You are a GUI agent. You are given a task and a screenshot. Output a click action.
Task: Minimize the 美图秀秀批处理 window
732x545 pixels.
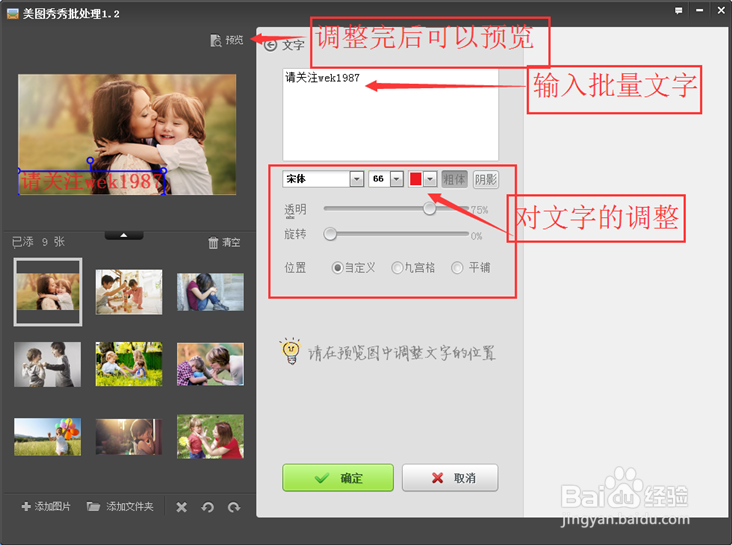click(x=699, y=10)
